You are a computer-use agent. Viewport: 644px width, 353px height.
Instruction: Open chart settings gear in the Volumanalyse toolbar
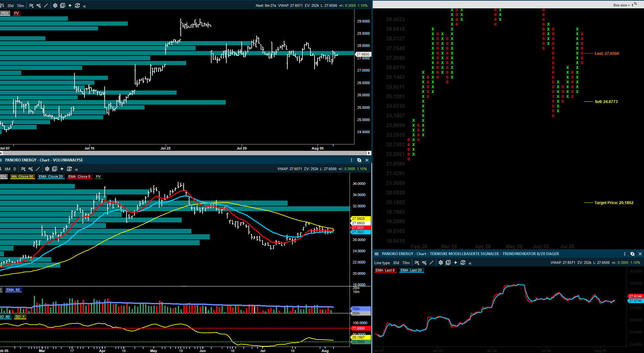click(x=47, y=169)
